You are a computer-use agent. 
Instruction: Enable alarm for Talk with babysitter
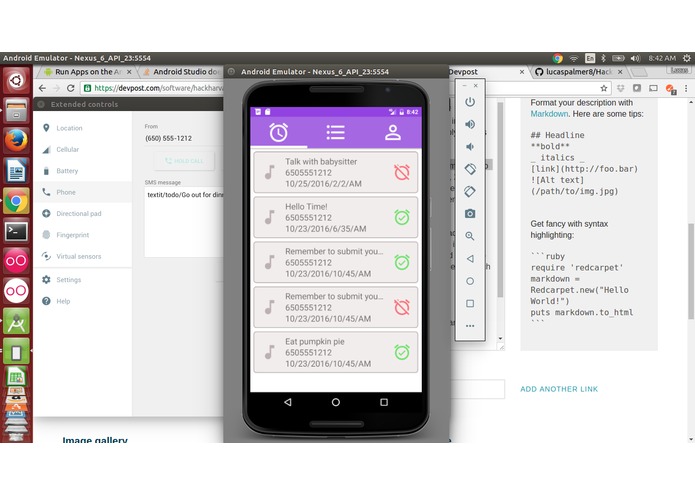pos(402,172)
